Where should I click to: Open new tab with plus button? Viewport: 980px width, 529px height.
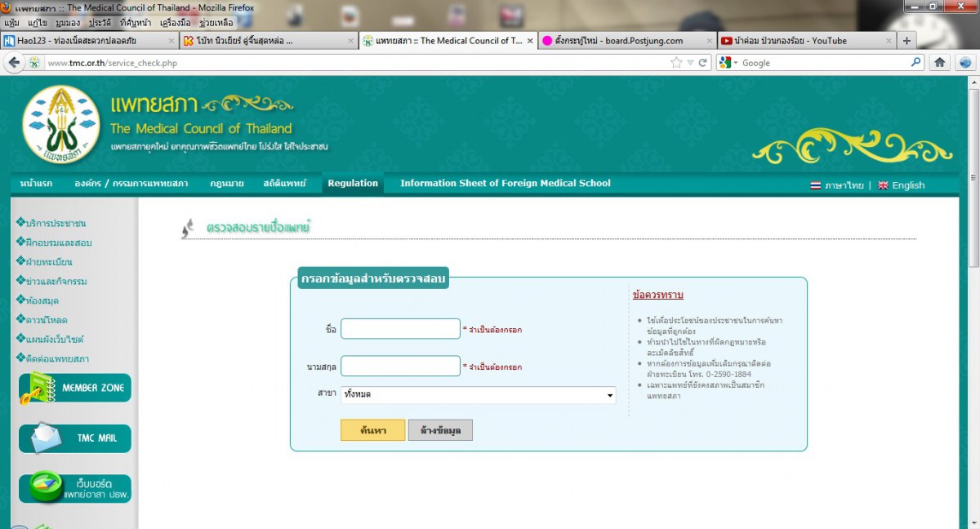906,41
